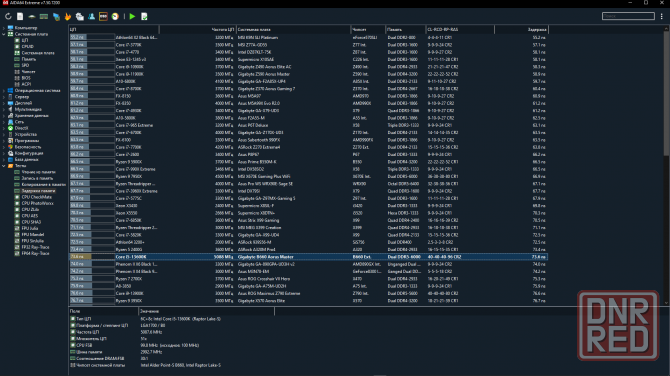
Task: Sort by the ЦП column header
Action: (x=114, y=29)
